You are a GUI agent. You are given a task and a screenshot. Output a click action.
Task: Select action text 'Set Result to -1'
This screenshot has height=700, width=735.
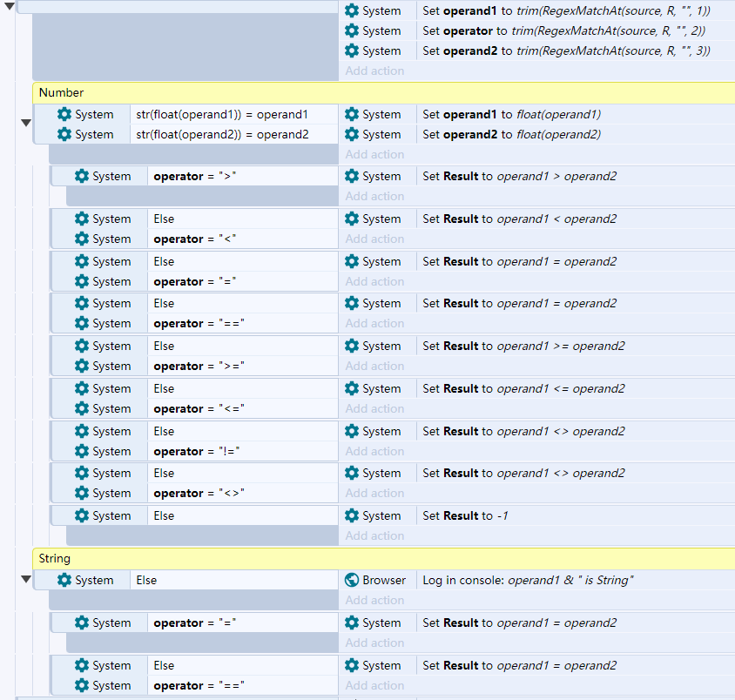point(465,515)
